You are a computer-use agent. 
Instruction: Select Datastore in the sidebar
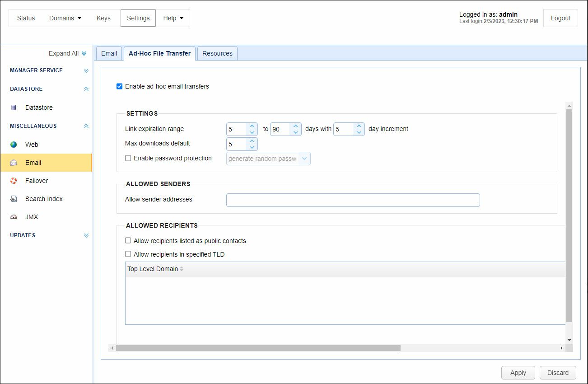pyautogui.click(x=46, y=108)
